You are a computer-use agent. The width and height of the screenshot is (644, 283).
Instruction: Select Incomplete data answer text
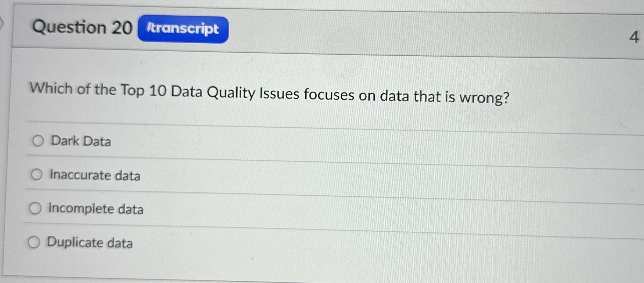click(x=96, y=209)
